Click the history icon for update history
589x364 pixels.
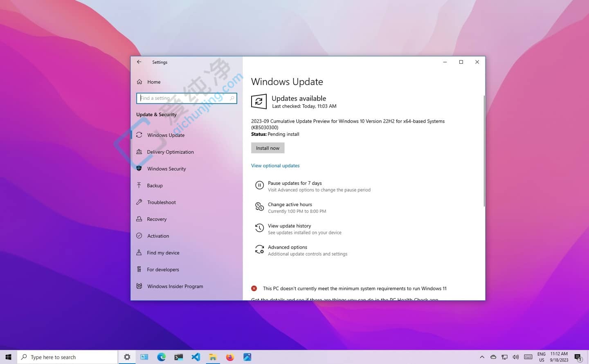click(x=259, y=228)
